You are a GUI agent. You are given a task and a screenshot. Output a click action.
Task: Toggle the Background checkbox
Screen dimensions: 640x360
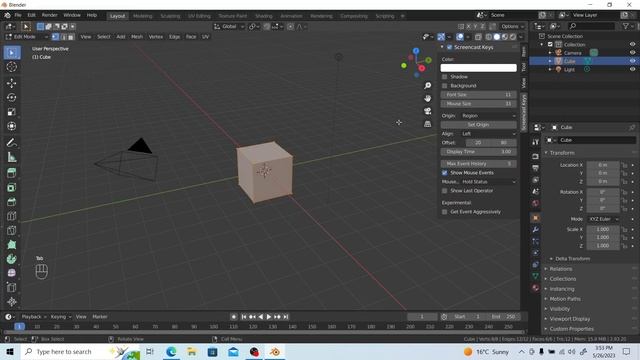pos(444,86)
